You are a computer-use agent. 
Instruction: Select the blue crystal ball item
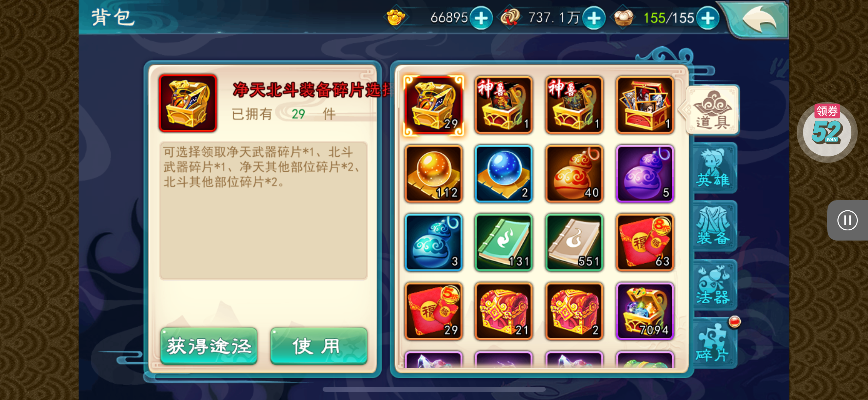[x=504, y=174]
